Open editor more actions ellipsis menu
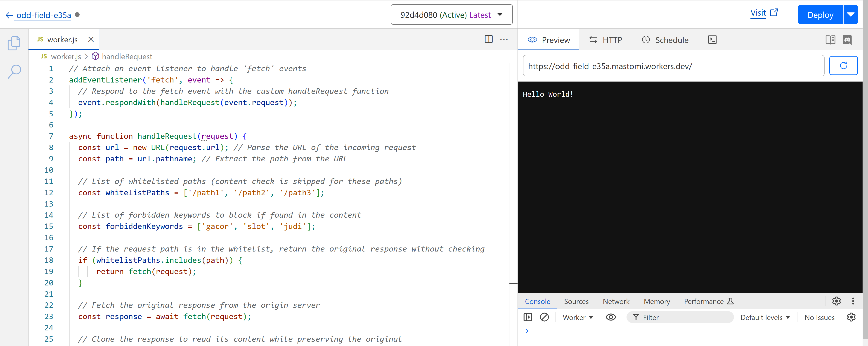 click(504, 39)
